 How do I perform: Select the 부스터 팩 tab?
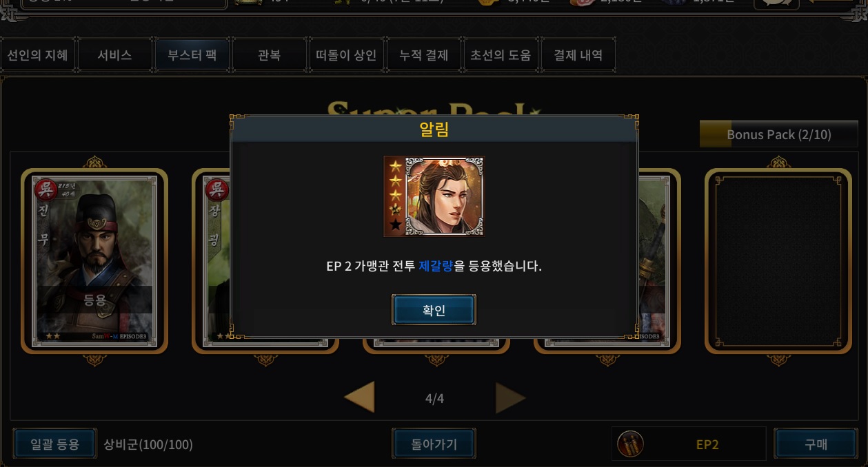(192, 55)
